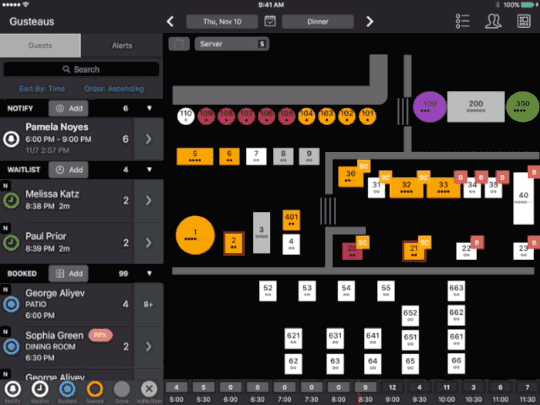This screenshot has height=405, width=540.
Task: Add a new BOOKED reservation
Action: click(68, 273)
